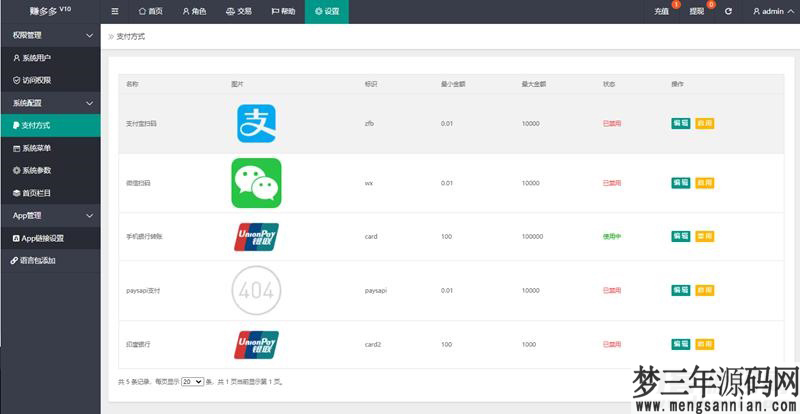The width and height of the screenshot is (800, 414).
Task: Edit the 微信扫码 wx payment row
Action: click(x=681, y=183)
